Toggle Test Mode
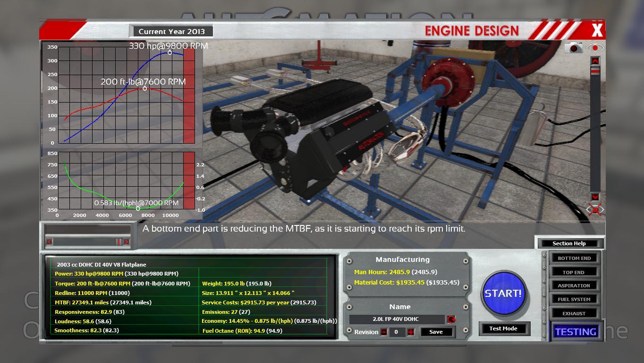This screenshot has width=644, height=363. click(x=503, y=328)
